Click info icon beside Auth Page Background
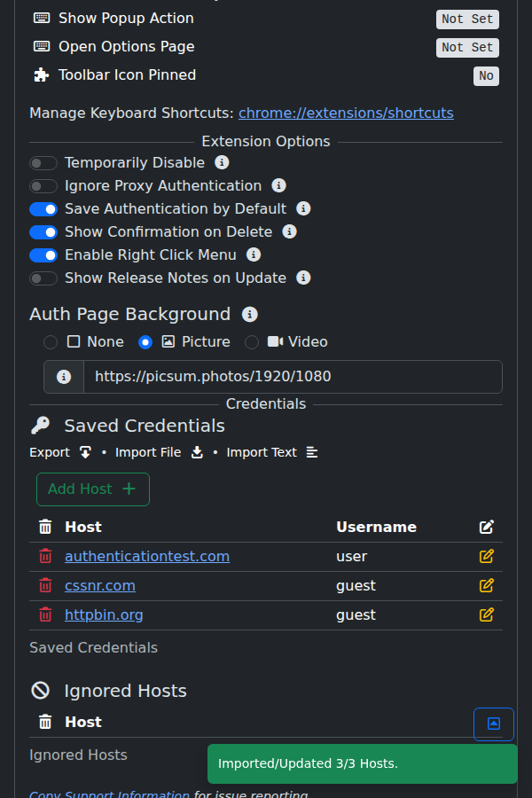 pyautogui.click(x=249, y=314)
